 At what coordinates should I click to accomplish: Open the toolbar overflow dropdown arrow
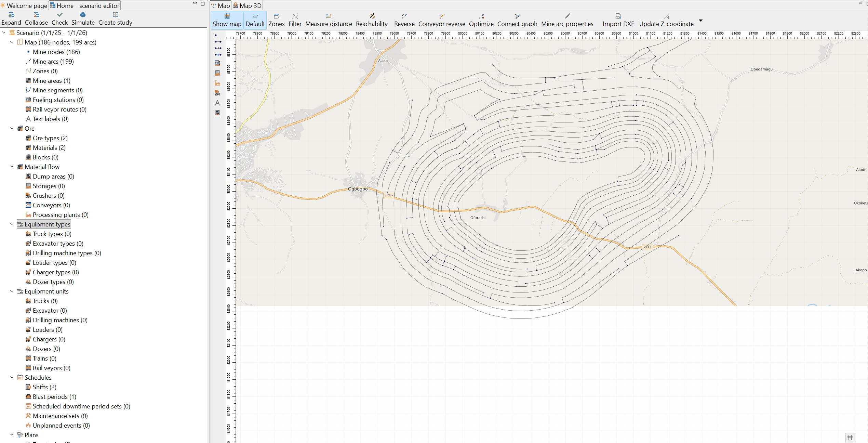coord(700,21)
